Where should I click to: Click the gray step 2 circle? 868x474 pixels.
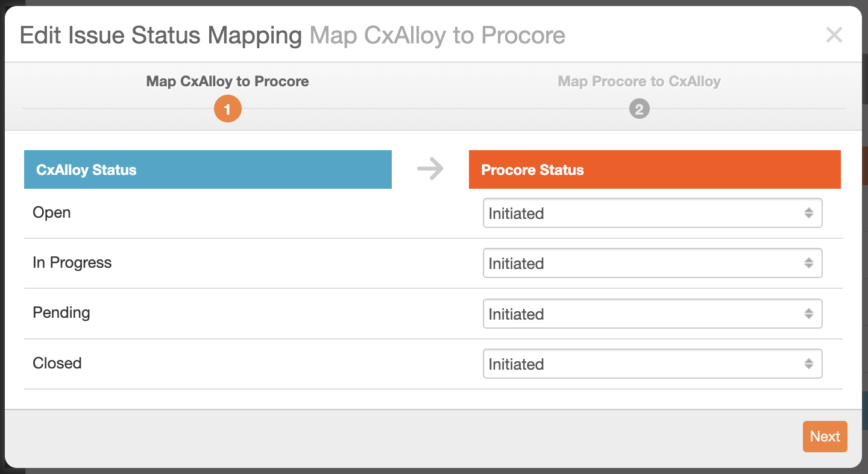tap(640, 110)
